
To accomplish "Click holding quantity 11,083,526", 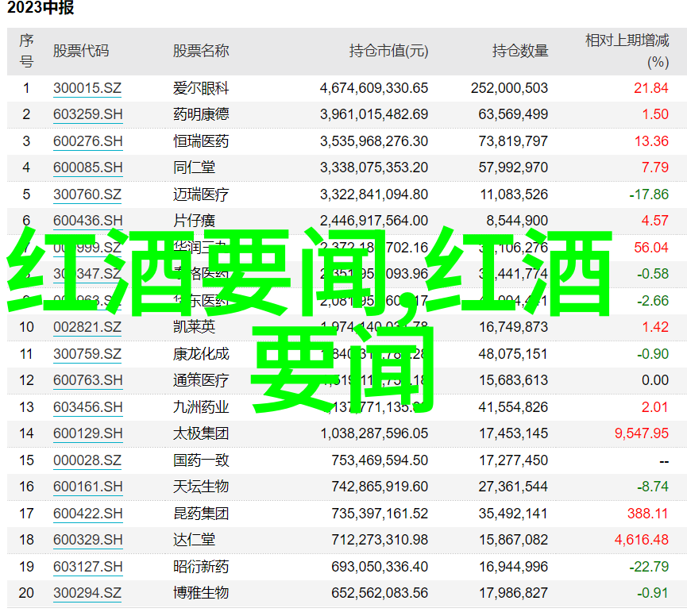I will coord(514,194).
